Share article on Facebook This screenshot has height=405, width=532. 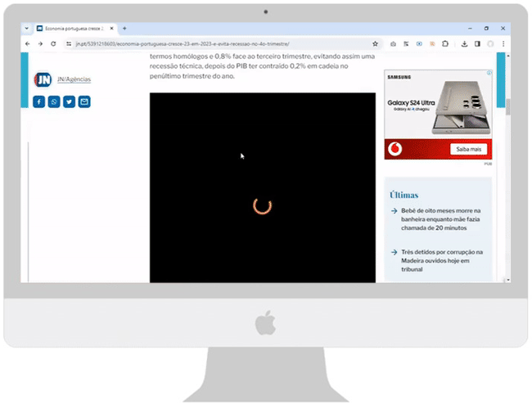point(38,101)
